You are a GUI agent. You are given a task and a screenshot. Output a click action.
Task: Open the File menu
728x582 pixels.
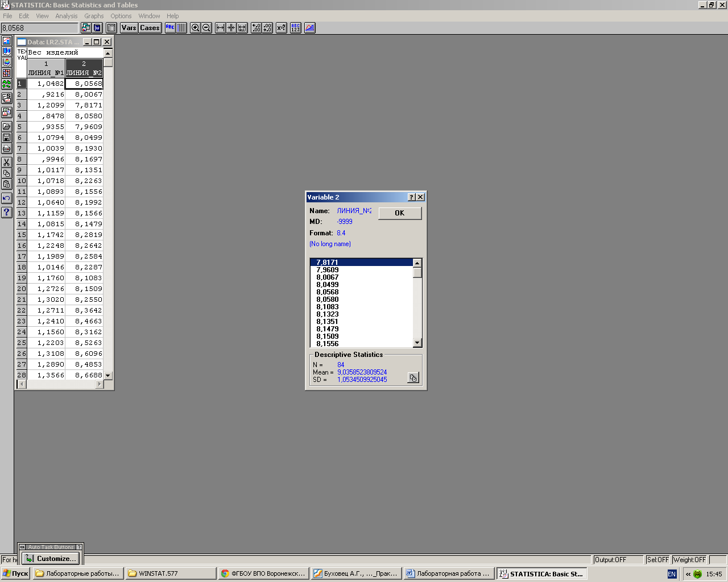coord(7,16)
